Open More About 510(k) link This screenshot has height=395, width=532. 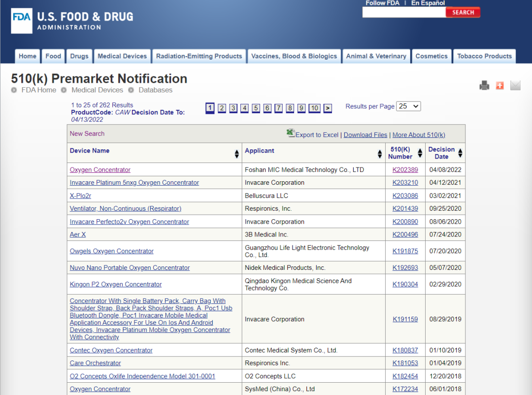(419, 135)
